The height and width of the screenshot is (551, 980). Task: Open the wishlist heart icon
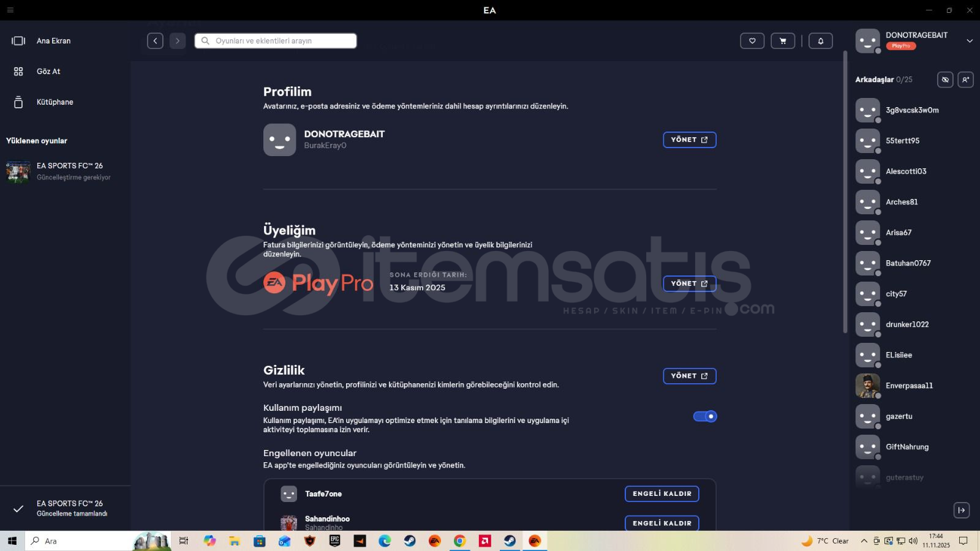coord(752,41)
